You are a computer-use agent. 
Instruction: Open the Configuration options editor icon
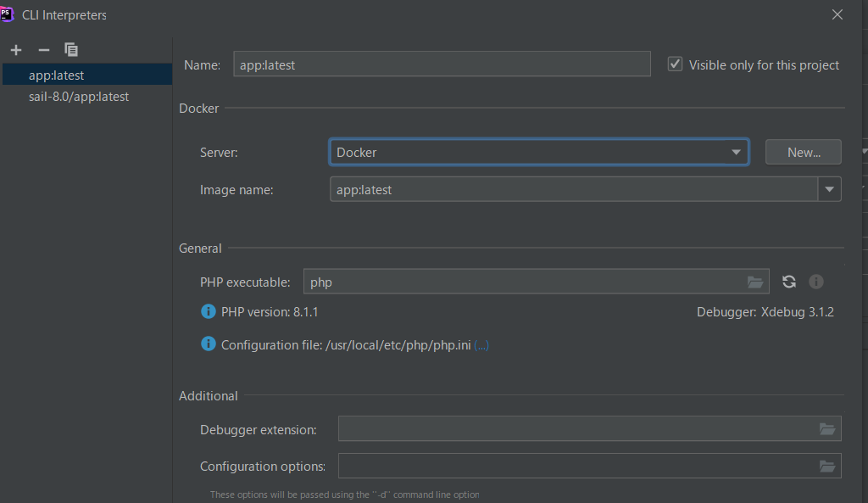pos(827,466)
